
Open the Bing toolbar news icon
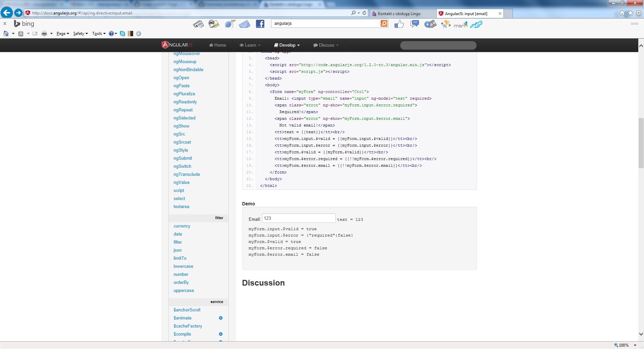[198, 24]
